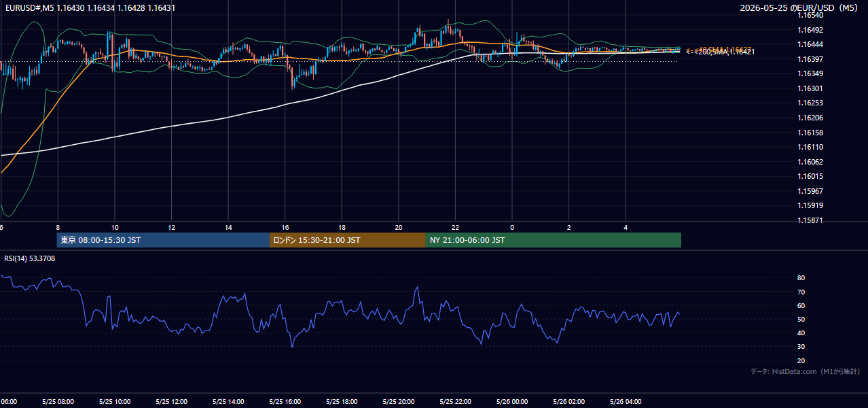Viewport: 868px width, 408px height.
Task: Click hour tick 14 under price chart
Action: point(228,227)
